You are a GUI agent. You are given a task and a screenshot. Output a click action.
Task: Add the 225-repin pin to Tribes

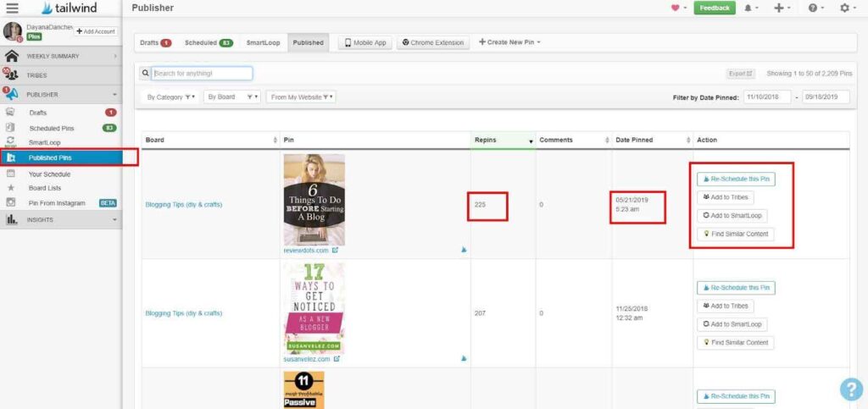click(726, 196)
